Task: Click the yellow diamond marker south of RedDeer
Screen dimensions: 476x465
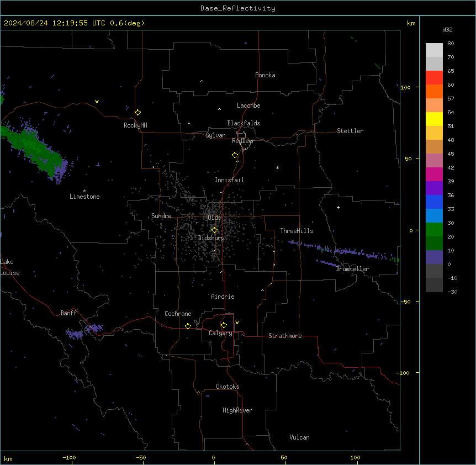Action: tap(235, 155)
